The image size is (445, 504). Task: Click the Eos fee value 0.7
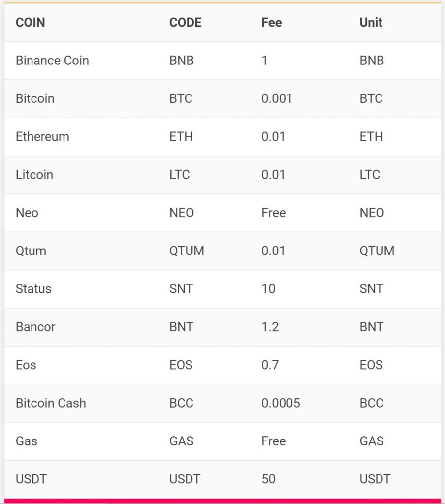(x=270, y=365)
